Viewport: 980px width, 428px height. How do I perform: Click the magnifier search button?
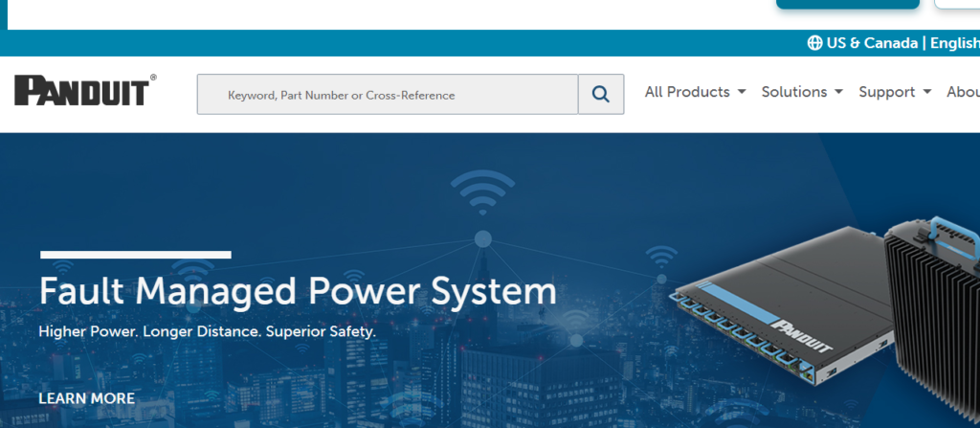[601, 95]
